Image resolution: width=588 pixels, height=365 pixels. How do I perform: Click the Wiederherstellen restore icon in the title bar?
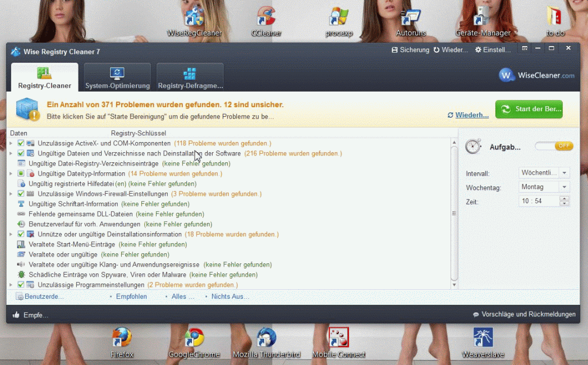coord(437,50)
